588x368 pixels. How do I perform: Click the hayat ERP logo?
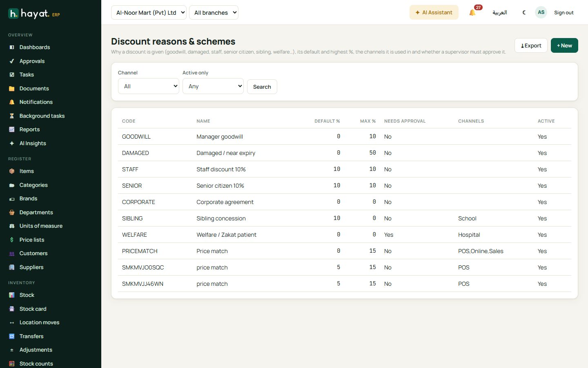(x=34, y=13)
